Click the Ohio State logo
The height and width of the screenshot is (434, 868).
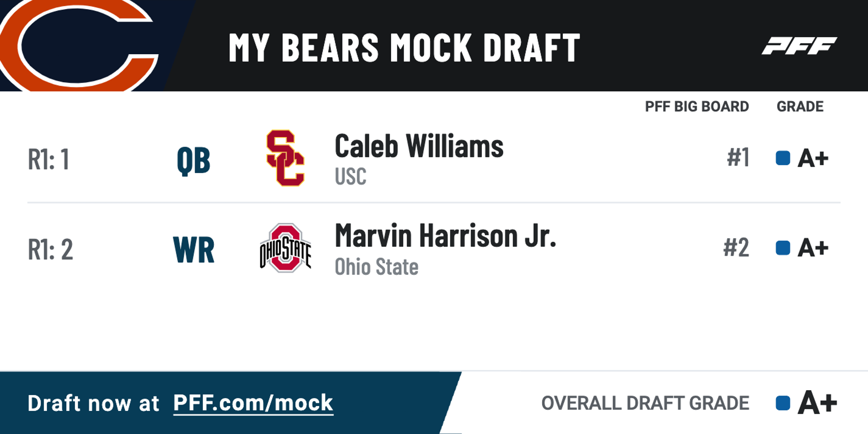[285, 248]
